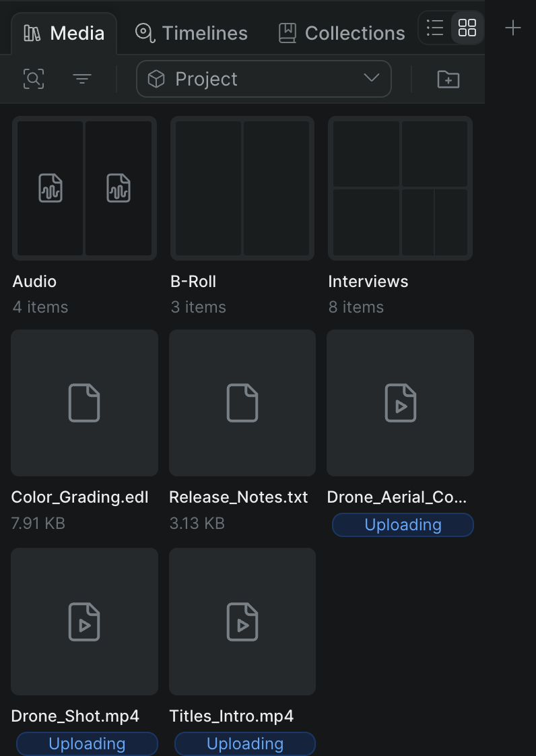Click the new folder icon
536x756 pixels.
tap(448, 79)
